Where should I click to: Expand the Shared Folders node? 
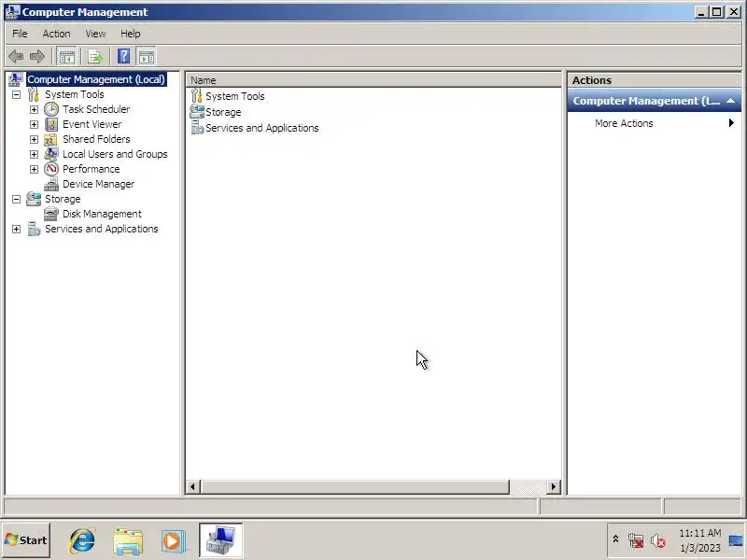(34, 139)
